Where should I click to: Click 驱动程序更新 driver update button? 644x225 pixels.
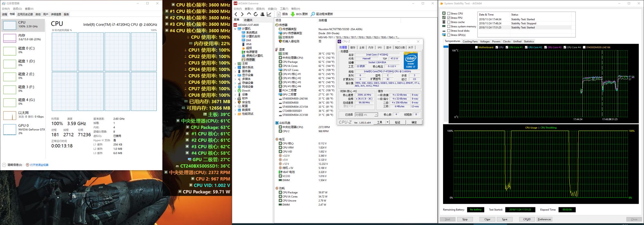pos(322,14)
